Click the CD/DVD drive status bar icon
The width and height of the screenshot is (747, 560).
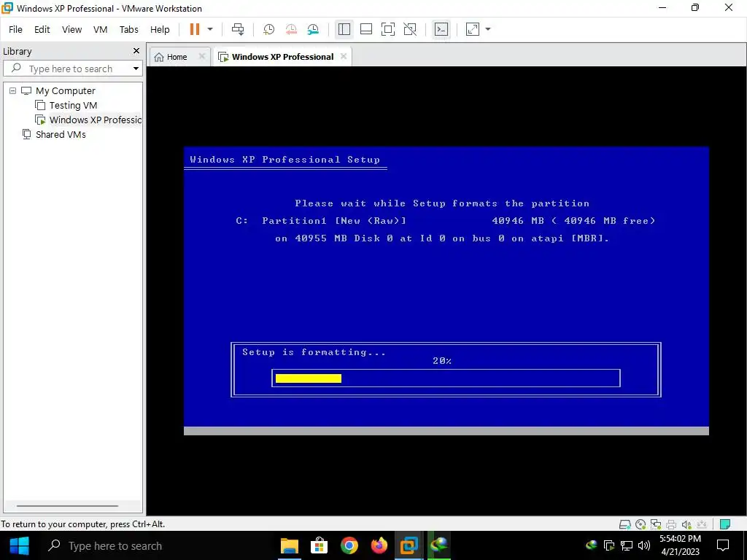point(640,524)
